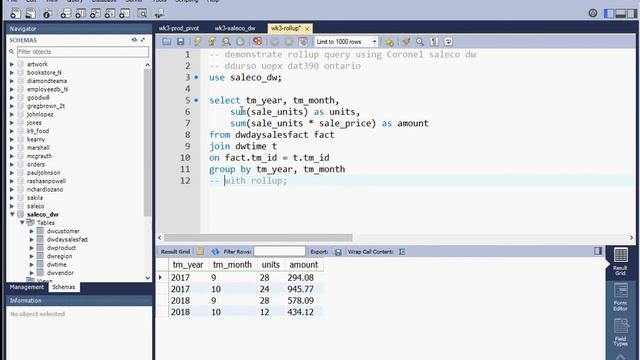Image resolution: width=640 pixels, height=360 pixels.
Task: Execute statement under the cursor
Action: [x=212, y=42]
